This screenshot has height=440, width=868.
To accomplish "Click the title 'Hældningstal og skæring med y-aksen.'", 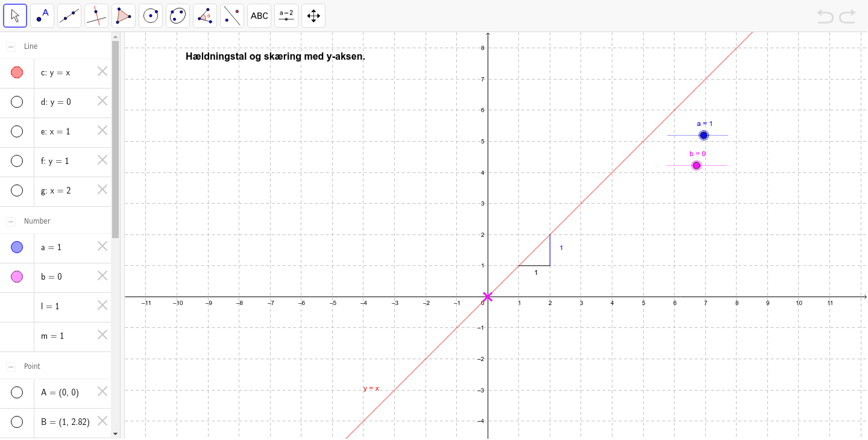I will [275, 57].
